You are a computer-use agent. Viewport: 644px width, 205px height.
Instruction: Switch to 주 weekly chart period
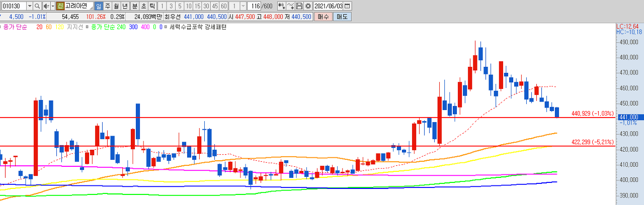(108, 6)
